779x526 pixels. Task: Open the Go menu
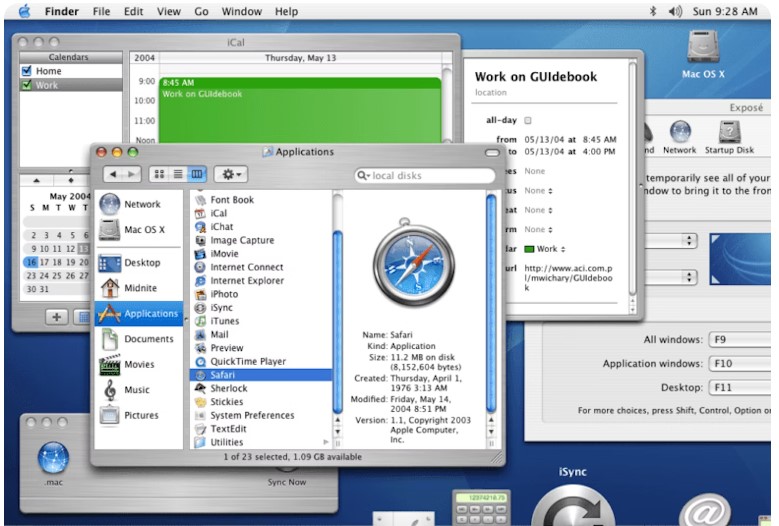pyautogui.click(x=201, y=11)
